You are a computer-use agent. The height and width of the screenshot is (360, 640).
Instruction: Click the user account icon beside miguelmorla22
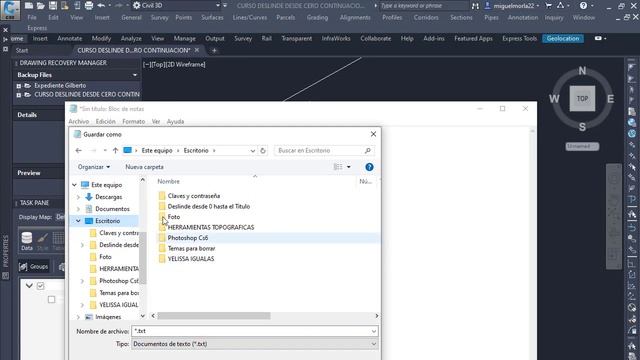487,6
